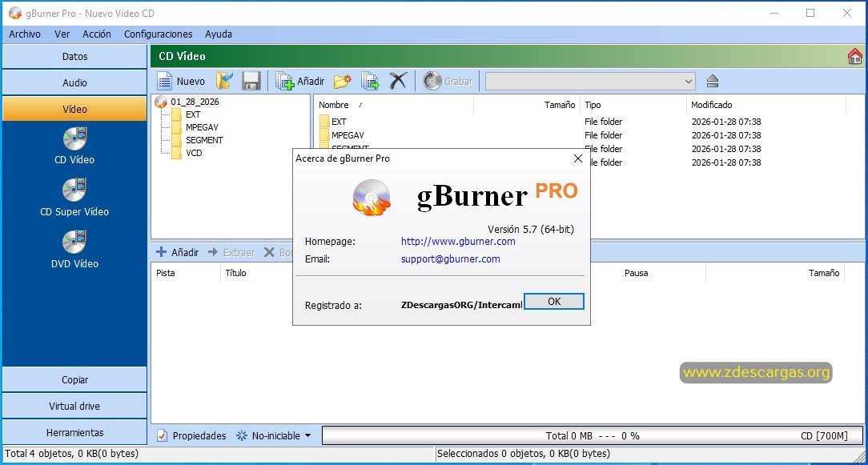Click the No-iniciable snowflake icon

pos(242,435)
